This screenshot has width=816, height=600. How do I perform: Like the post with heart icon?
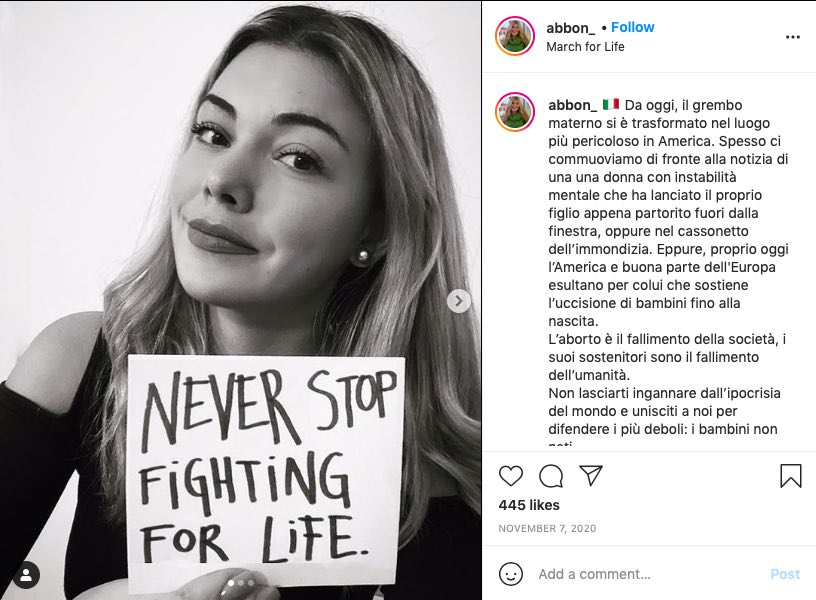tap(511, 476)
